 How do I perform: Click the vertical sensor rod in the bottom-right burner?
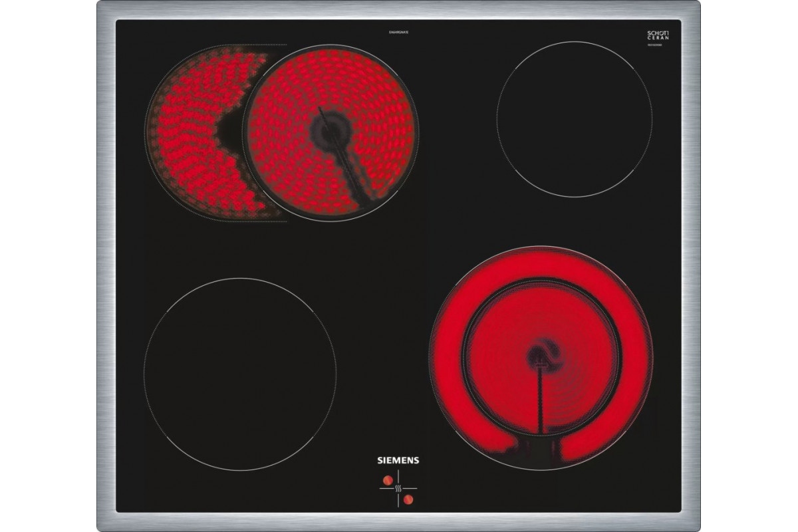pos(541,399)
